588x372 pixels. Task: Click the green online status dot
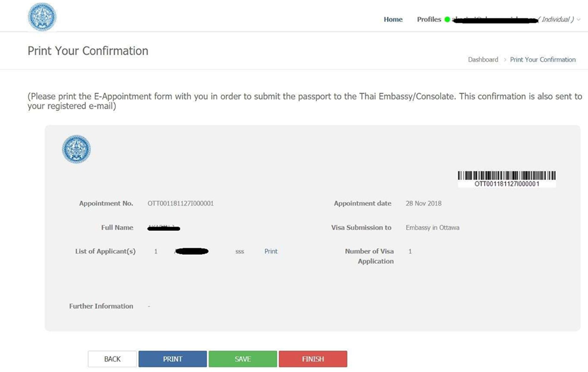[447, 19]
